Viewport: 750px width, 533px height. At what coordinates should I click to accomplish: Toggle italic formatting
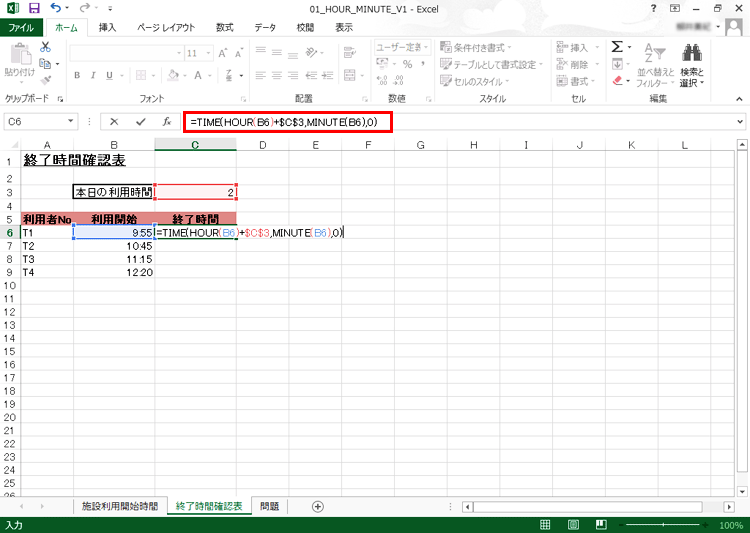[93, 76]
